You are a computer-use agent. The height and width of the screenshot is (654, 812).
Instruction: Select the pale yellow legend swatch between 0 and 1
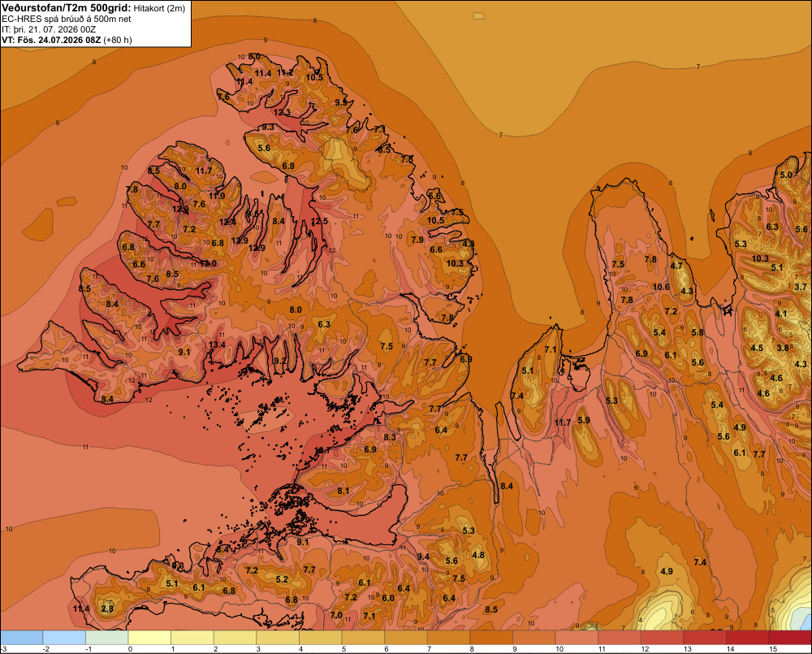point(149,638)
